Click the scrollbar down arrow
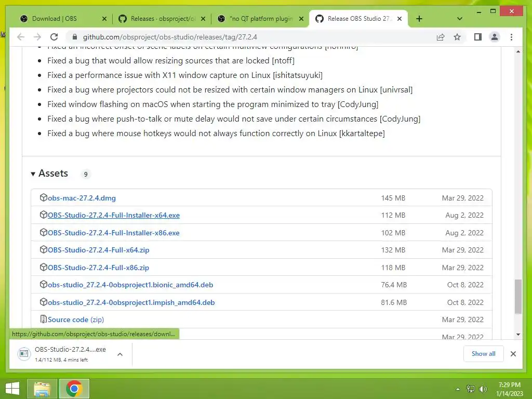Screen dimensions: 532x399 coord(518,335)
